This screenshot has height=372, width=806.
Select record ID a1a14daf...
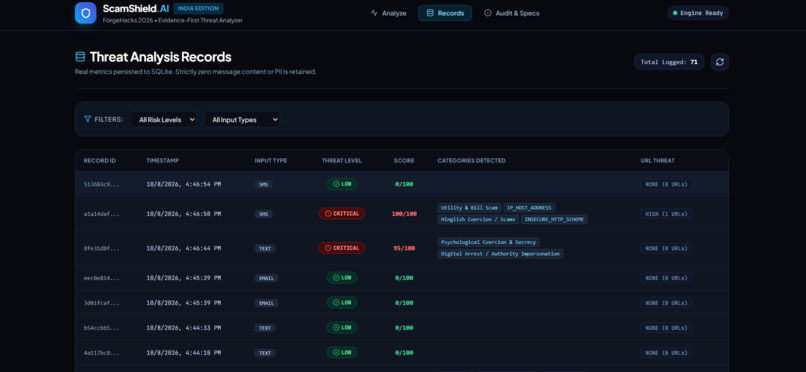click(x=102, y=214)
